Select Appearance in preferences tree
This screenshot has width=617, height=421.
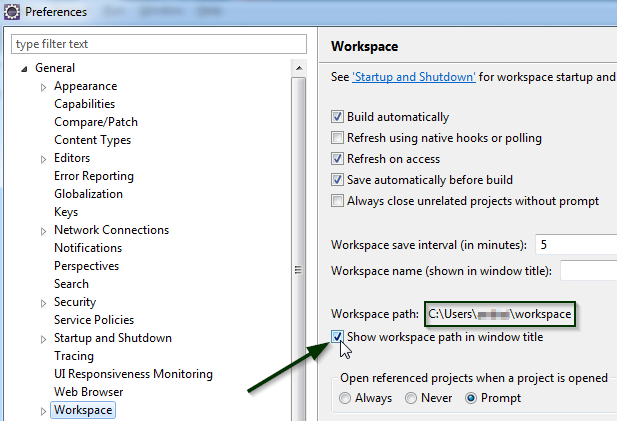[x=85, y=86]
